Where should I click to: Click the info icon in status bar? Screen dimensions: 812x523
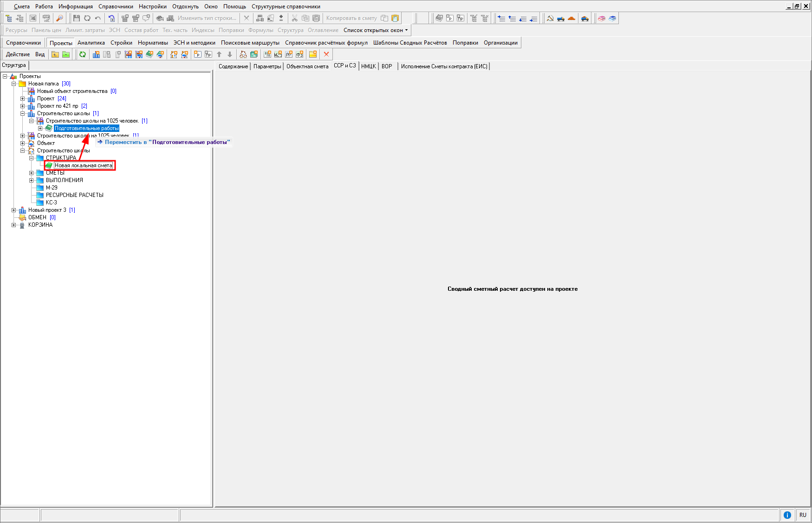coord(787,515)
